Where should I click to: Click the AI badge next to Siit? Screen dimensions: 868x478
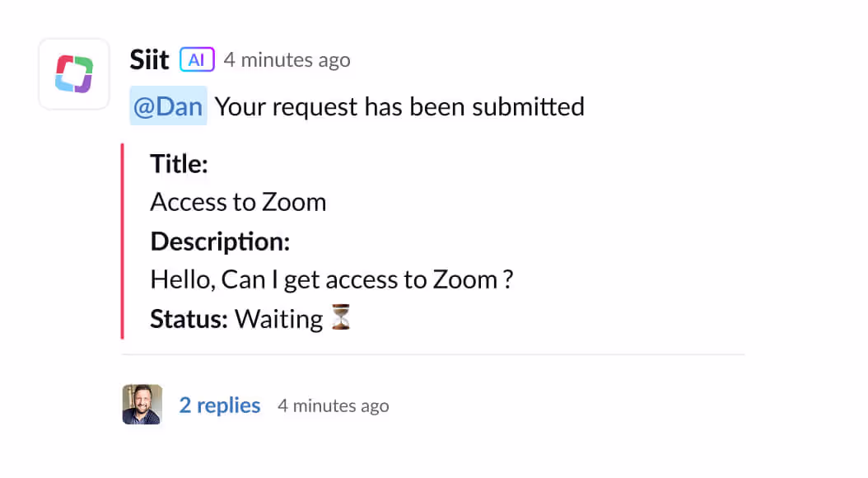pyautogui.click(x=196, y=59)
